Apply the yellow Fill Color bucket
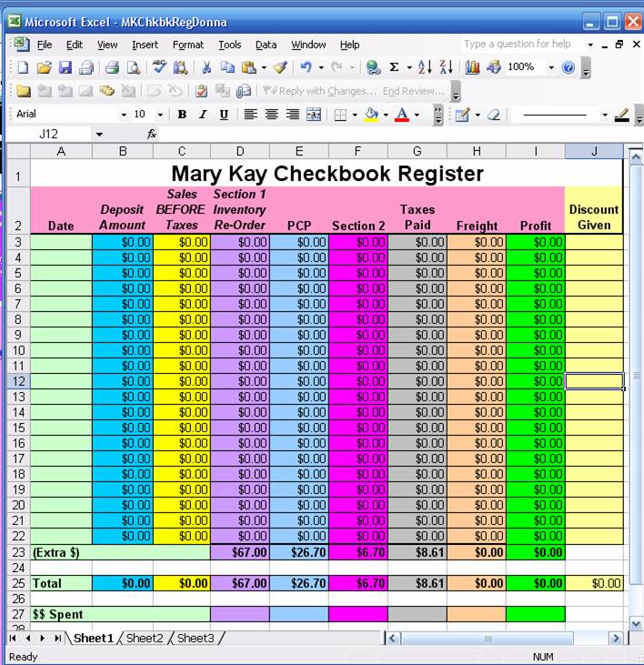Viewport: 644px width, 665px height. [371, 115]
